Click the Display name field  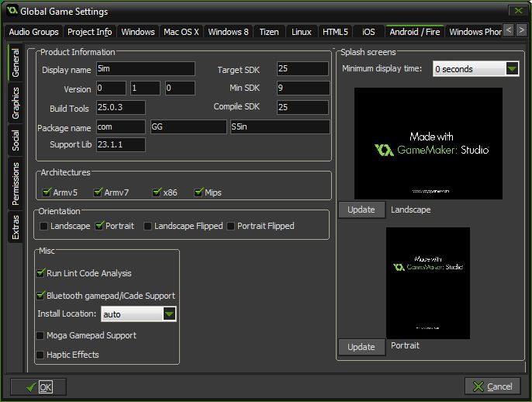point(146,68)
